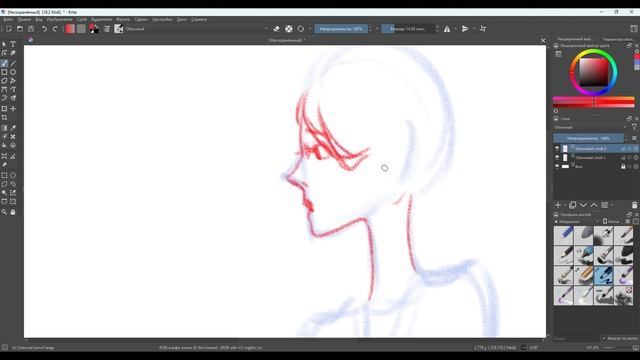Toggle lock on the Фон layer
The width and height of the screenshot is (640, 360).
tap(623, 167)
